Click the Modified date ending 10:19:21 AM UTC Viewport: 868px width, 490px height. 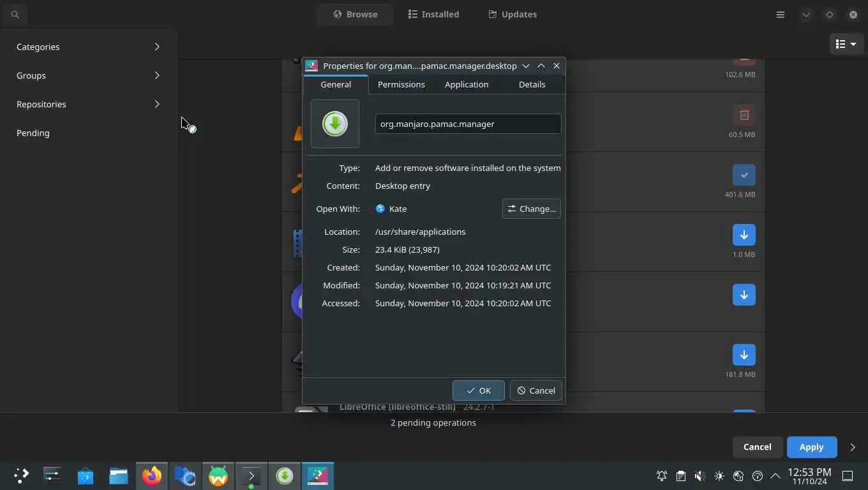pos(463,285)
